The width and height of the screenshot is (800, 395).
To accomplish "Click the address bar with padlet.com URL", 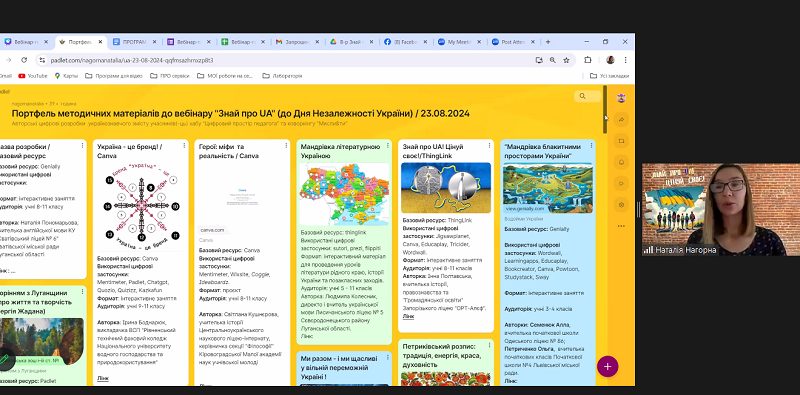I will coord(286,60).
